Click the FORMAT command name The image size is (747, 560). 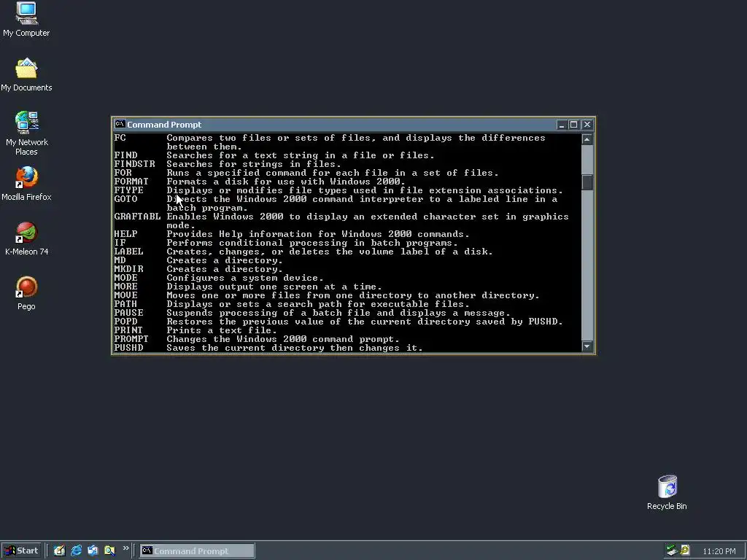(x=131, y=182)
